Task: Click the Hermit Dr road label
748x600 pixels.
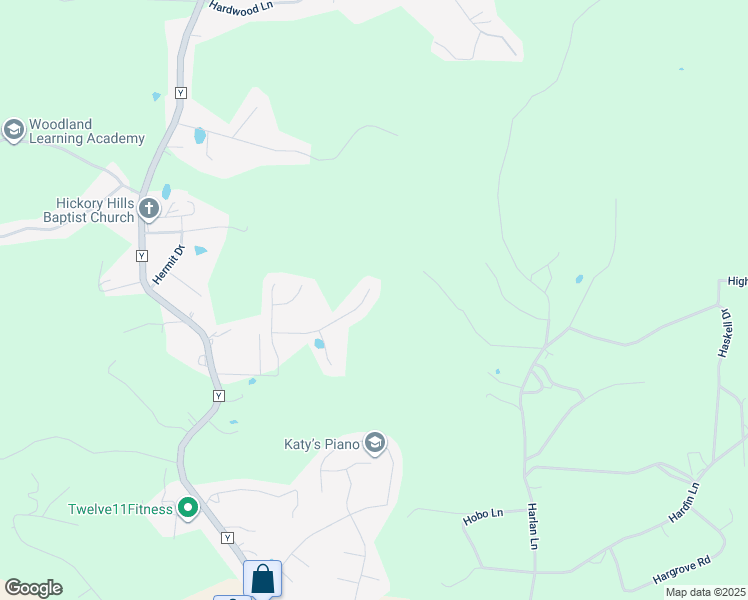Action: (x=168, y=265)
